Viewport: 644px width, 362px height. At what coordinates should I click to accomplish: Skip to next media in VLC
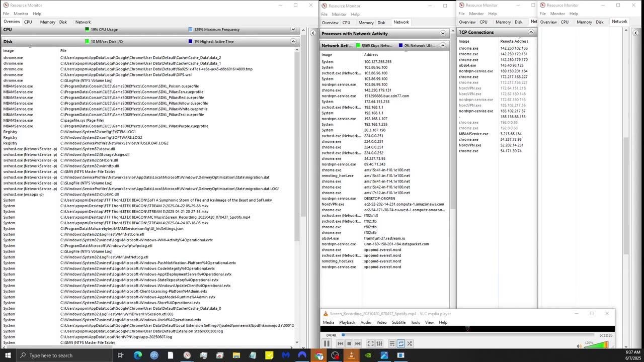pyautogui.click(x=358, y=343)
